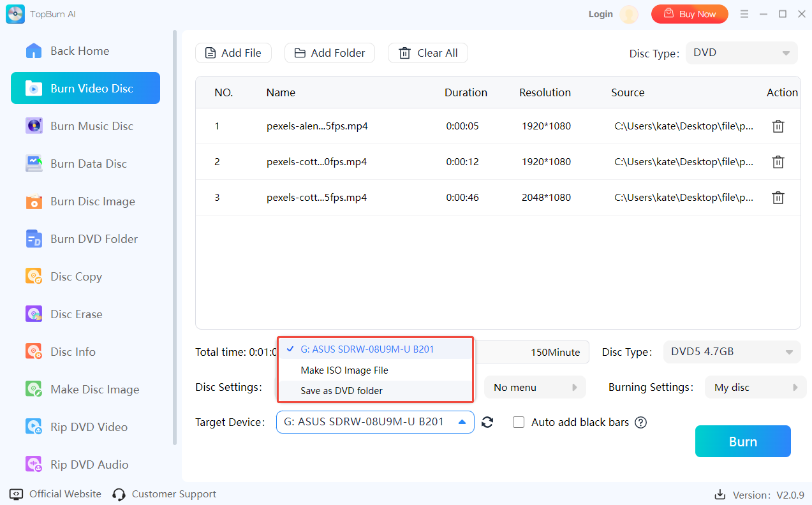Open the hamburger menu in title bar
The height and width of the screenshot is (505, 812).
coord(744,14)
